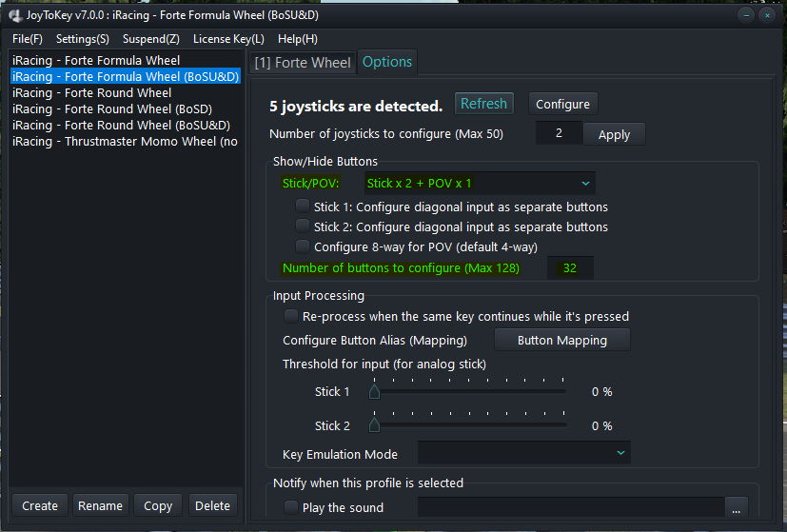Open the Settings(S) menu

(82, 39)
